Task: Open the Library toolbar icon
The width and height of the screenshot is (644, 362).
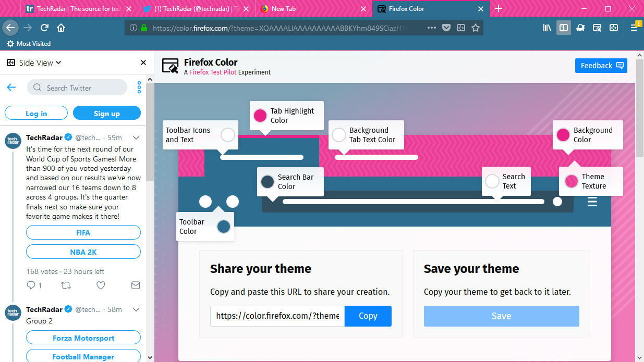Action: [547, 28]
